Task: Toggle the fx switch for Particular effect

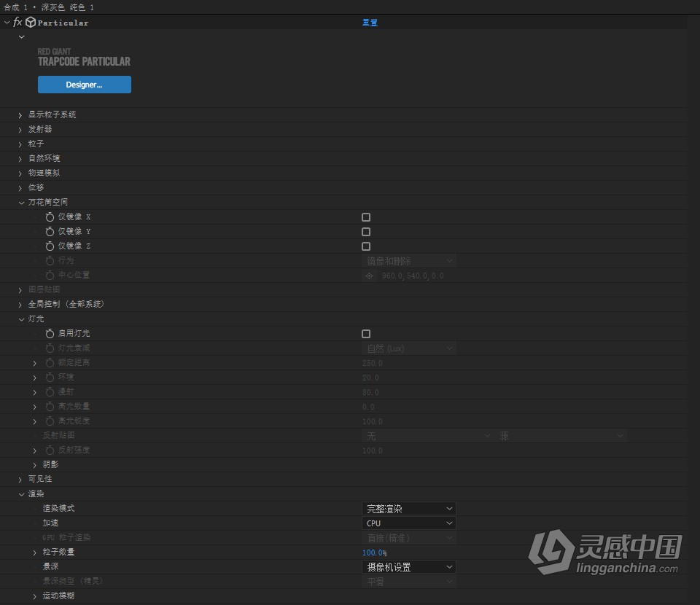Action: pyautogui.click(x=17, y=23)
